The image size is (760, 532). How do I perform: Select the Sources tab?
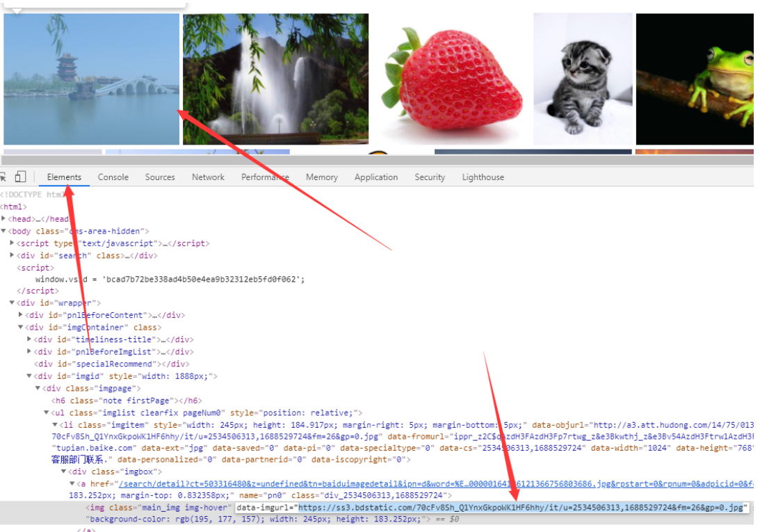(x=160, y=177)
